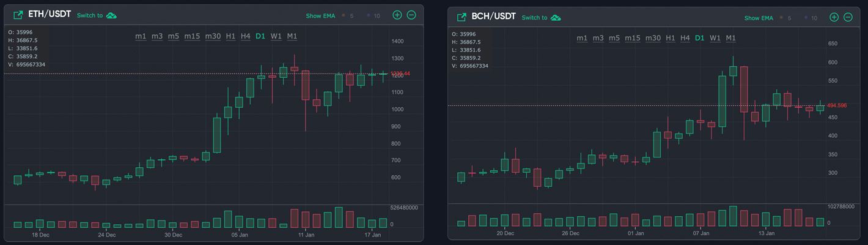
Task: Zoom in on the ETH/USDT chart
Action: [397, 15]
